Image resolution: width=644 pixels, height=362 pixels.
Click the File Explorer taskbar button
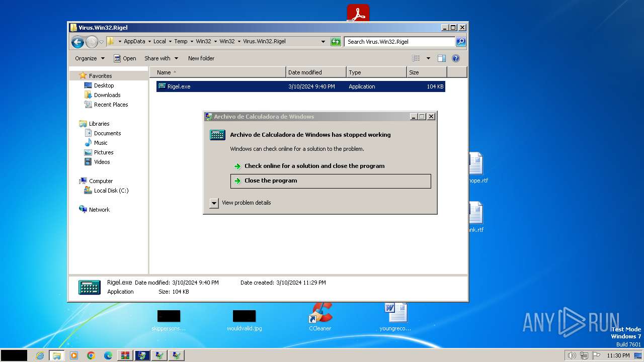tap(57, 355)
